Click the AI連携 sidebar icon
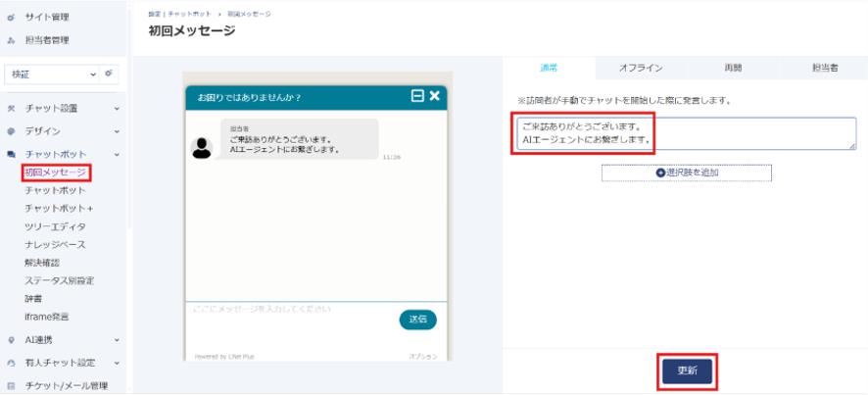This screenshot has height=395, width=868. [11, 340]
